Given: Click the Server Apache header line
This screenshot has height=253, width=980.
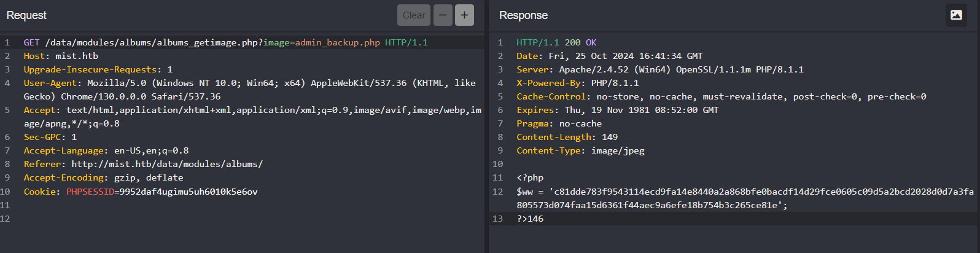Looking at the screenshot, I should pos(660,69).
